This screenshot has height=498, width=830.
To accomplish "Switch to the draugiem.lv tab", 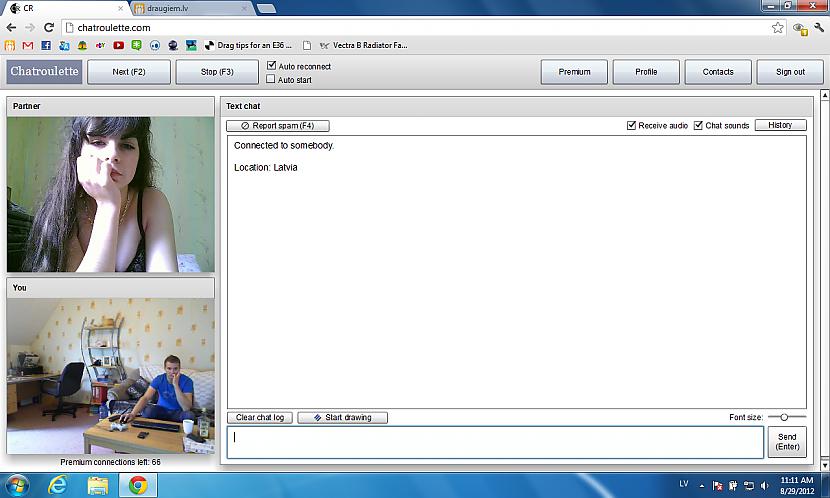I will 191,8.
